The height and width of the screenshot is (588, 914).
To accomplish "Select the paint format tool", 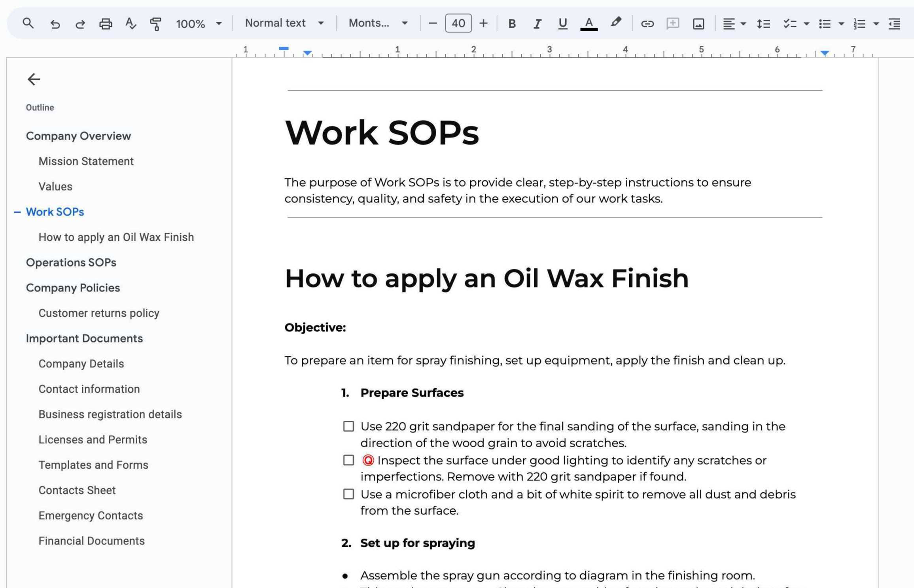I will 155,24.
